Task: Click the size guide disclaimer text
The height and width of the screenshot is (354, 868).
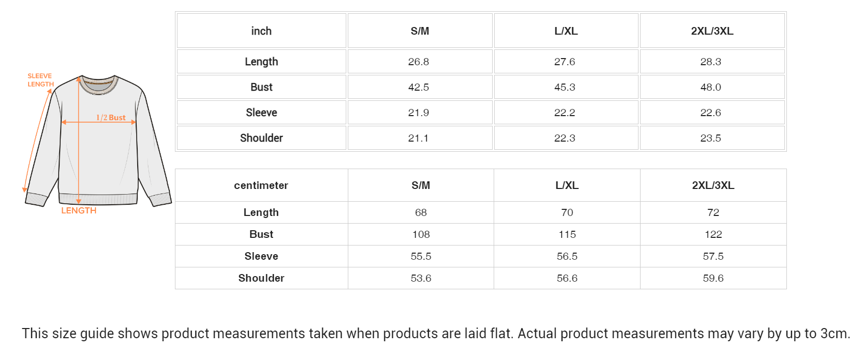Action: (x=436, y=334)
